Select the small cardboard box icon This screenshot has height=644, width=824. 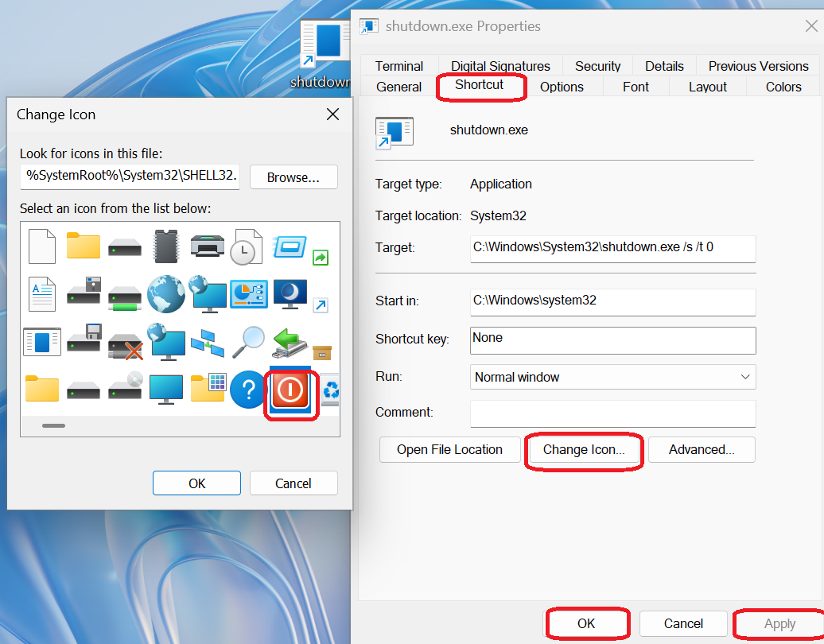tap(321, 352)
